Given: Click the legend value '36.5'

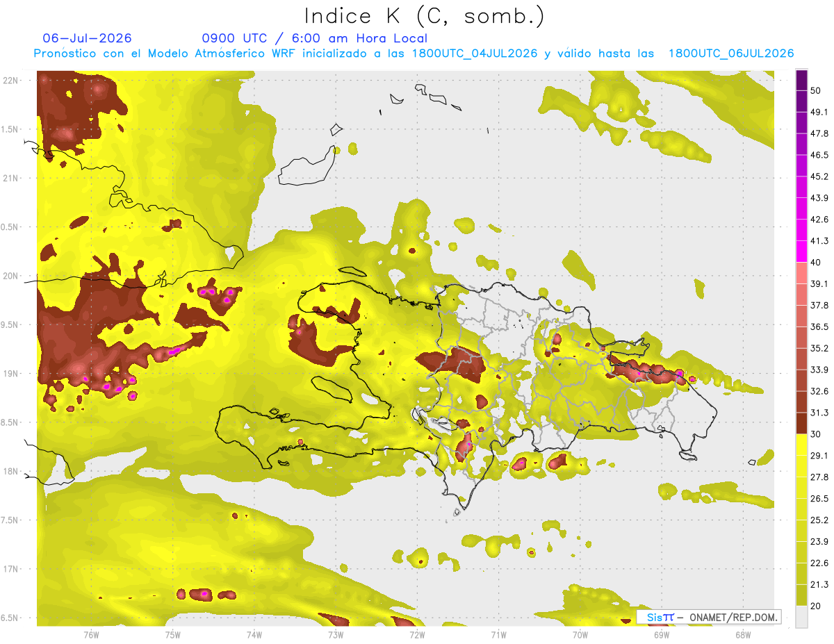Looking at the screenshot, I should [820, 327].
